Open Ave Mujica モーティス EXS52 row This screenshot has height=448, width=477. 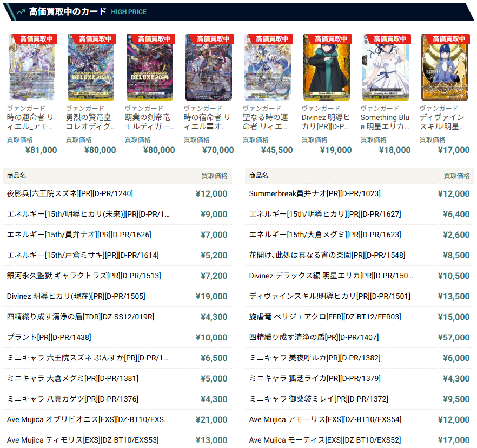pyautogui.click(x=359, y=440)
